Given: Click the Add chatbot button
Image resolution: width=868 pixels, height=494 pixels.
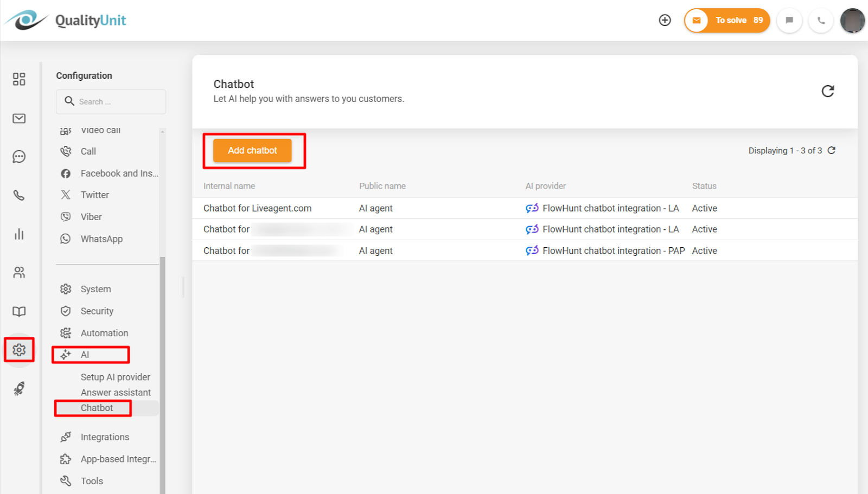Looking at the screenshot, I should (252, 150).
